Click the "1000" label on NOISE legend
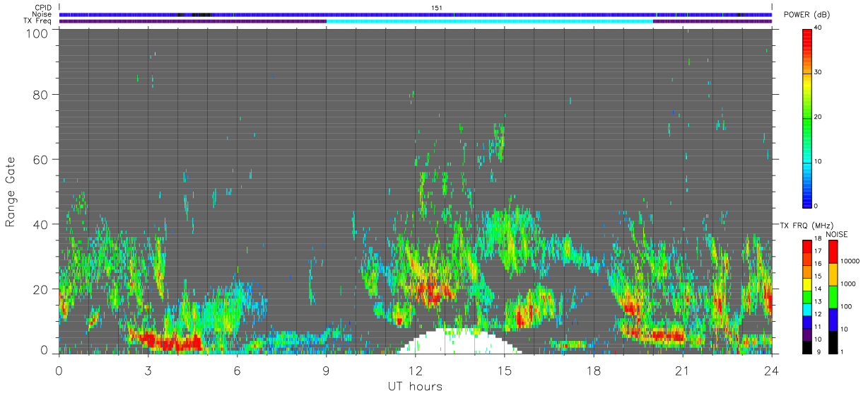The height and width of the screenshot is (401, 868). 849,285
